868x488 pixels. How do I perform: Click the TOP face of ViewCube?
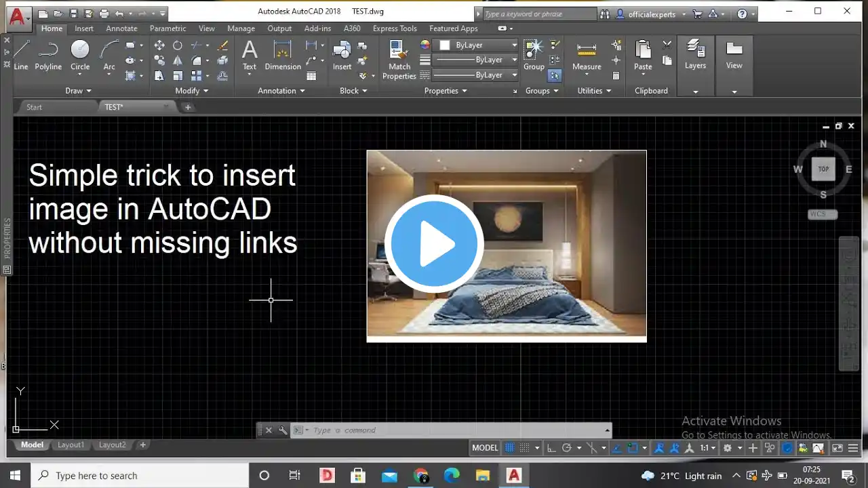coord(823,169)
